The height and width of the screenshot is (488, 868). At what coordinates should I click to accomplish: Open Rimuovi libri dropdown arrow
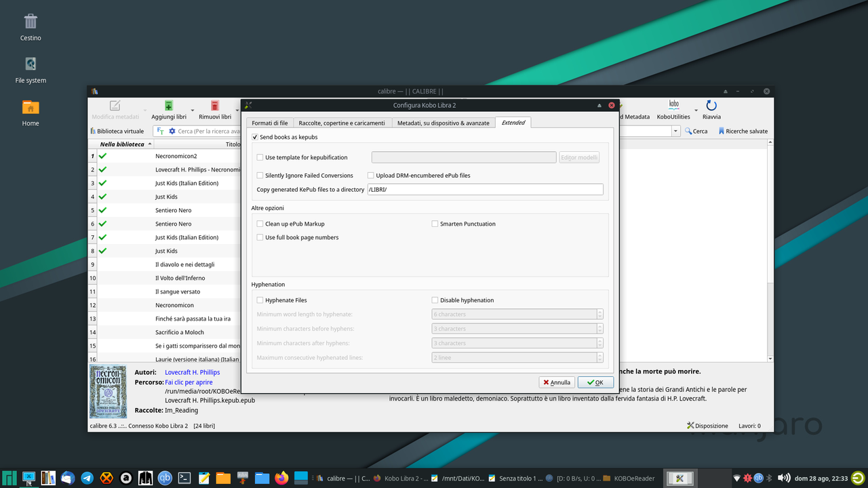(x=237, y=110)
